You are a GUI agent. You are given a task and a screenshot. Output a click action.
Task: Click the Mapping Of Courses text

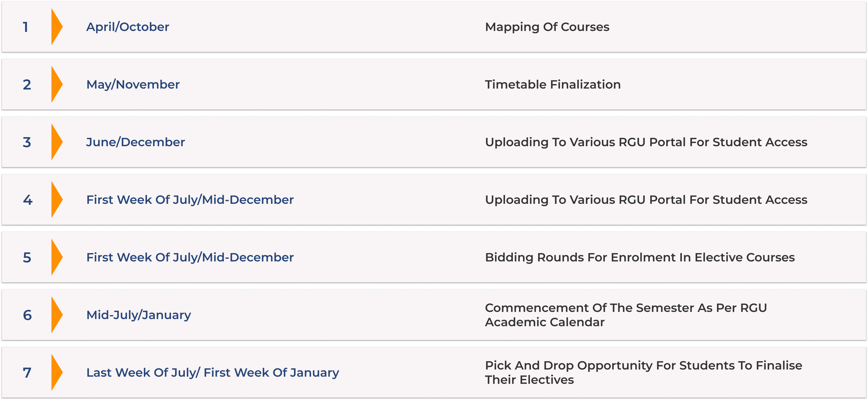547,27
